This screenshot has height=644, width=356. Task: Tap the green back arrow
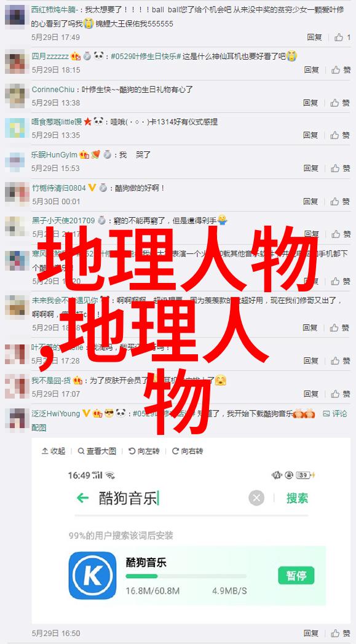(x=82, y=498)
